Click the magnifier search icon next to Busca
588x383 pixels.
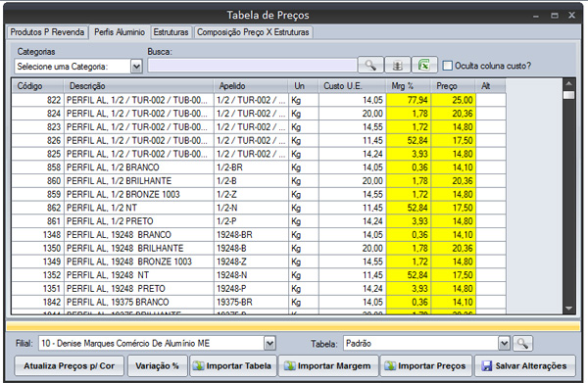tap(370, 66)
